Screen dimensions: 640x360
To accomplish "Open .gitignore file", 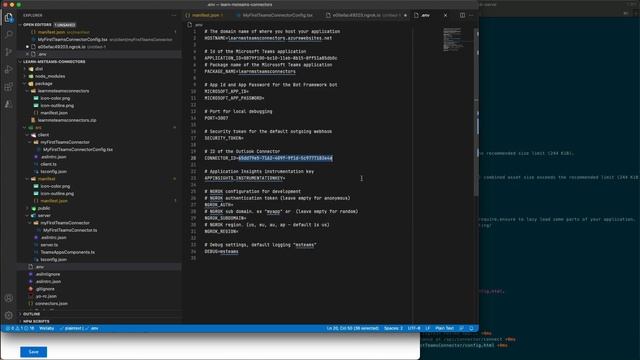I will point(44,289).
